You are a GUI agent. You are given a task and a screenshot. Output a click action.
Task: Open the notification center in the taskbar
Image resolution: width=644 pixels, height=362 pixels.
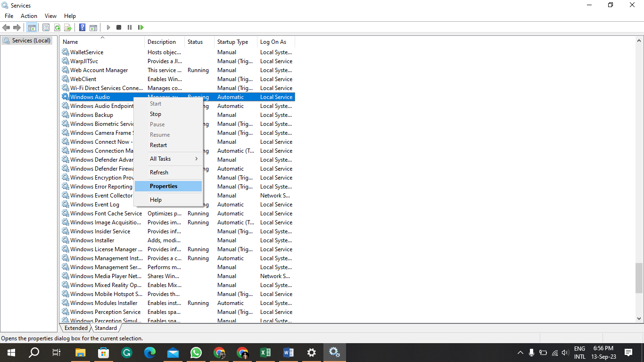(x=628, y=353)
